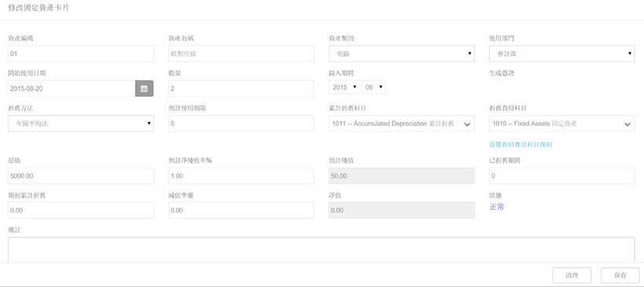Viewport: 644px width, 287px height.
Task: Click the 開始使用日期 field showing 2015-08-20
Action: tap(71, 88)
